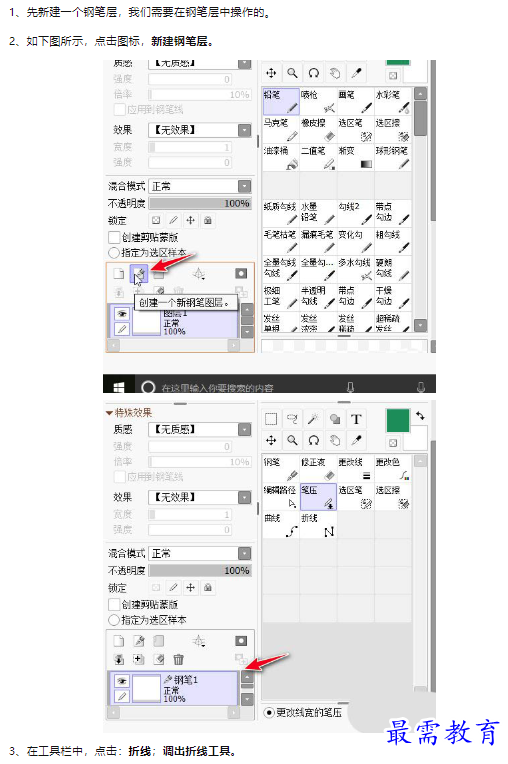Adjust 不透明度 slider in second screenshot
The height and width of the screenshot is (764, 508).
tap(200, 571)
